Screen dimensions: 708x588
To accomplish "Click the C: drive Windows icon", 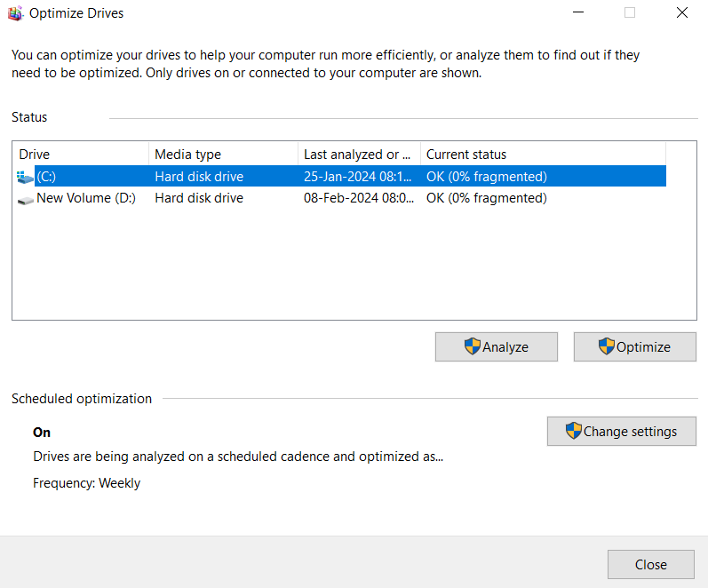I will [25, 177].
